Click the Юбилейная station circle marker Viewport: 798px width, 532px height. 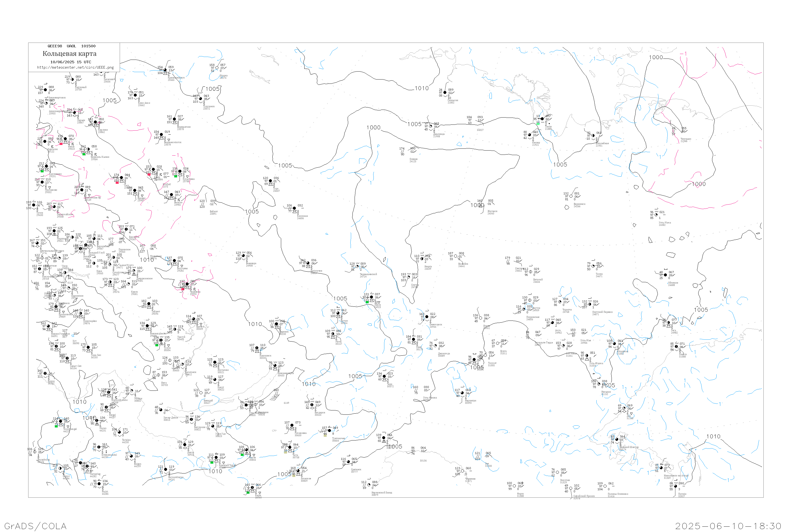point(593,136)
